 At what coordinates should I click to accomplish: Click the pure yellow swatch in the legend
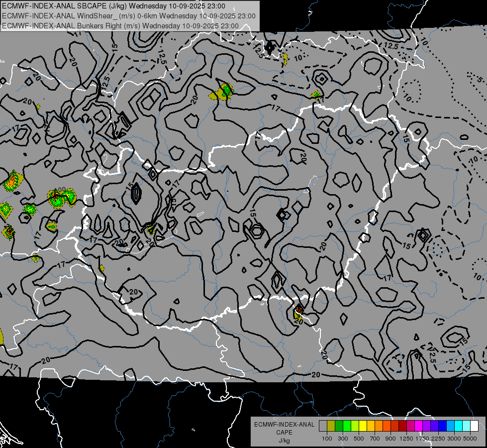point(363,426)
